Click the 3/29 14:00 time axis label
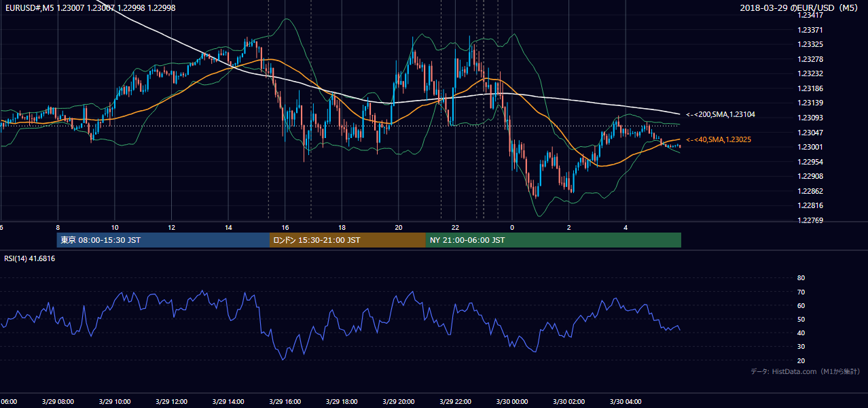This screenshot has width=868, height=408. pos(228,402)
